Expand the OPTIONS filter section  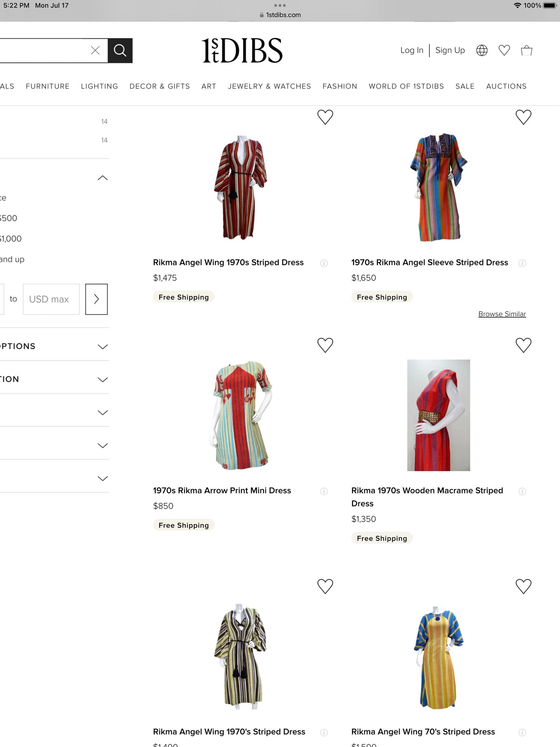tap(102, 346)
